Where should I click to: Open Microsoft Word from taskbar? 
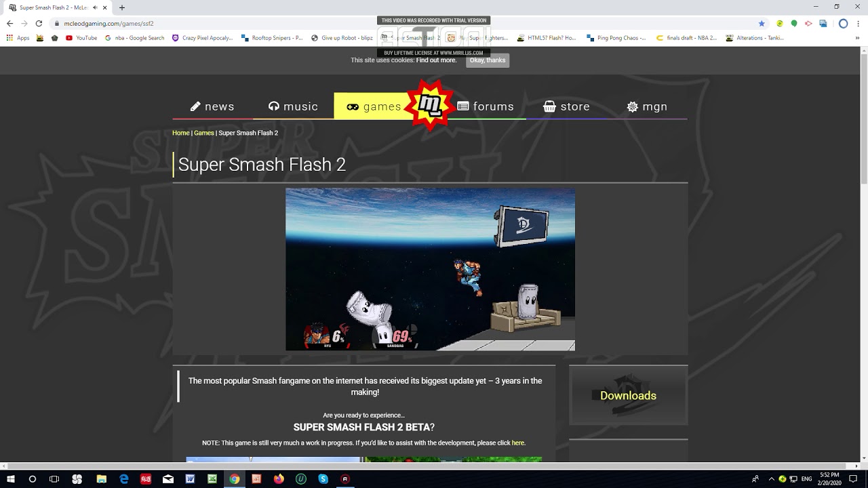click(x=190, y=479)
